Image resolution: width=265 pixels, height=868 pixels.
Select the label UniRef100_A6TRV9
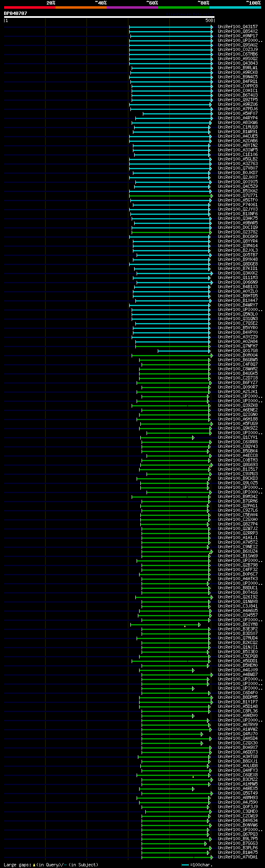coord(238,725)
